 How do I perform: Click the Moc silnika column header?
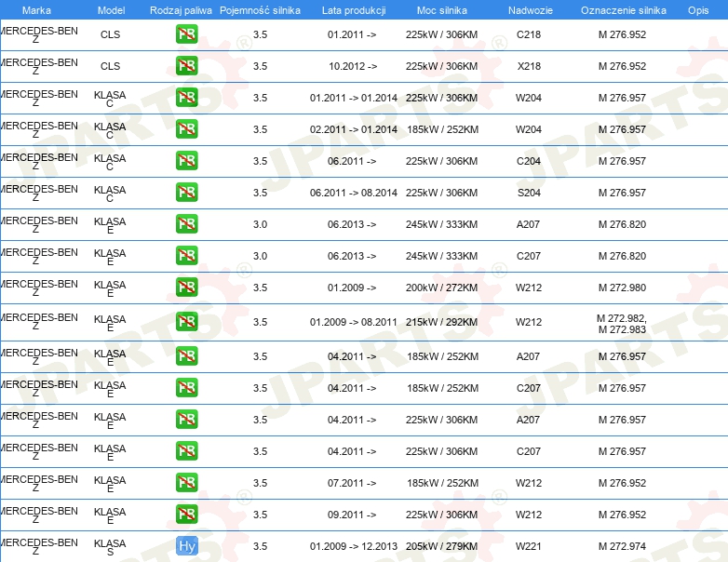point(442,9)
